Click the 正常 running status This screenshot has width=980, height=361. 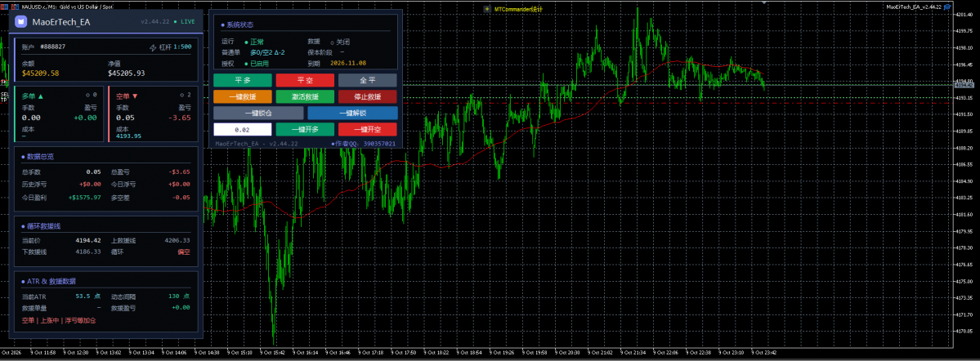pos(253,42)
